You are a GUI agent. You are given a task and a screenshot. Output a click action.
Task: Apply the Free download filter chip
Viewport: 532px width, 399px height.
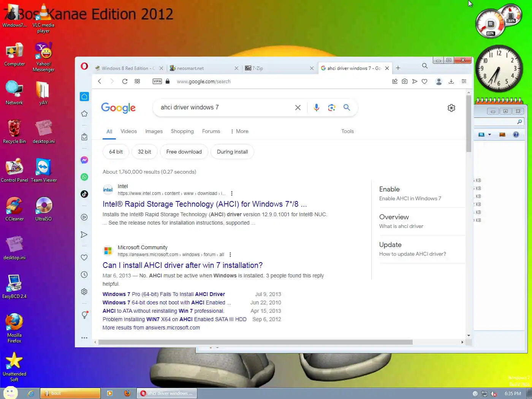coord(184,152)
